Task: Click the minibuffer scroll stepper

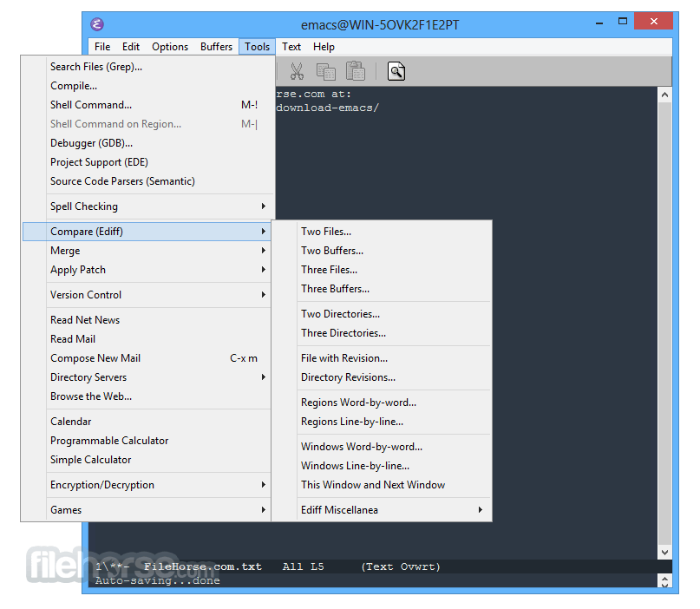Action: (664, 581)
